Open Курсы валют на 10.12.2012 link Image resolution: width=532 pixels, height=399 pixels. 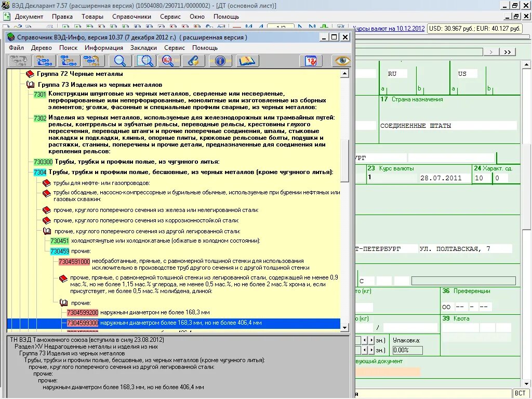pyautogui.click(x=389, y=29)
